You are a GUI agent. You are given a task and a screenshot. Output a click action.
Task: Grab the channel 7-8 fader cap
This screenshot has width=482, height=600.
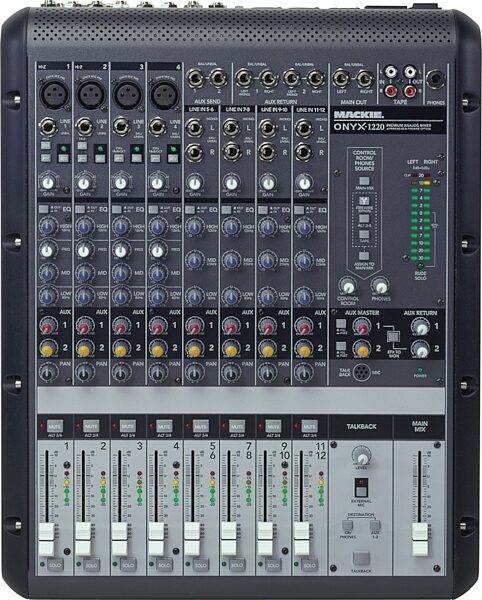(229, 539)
